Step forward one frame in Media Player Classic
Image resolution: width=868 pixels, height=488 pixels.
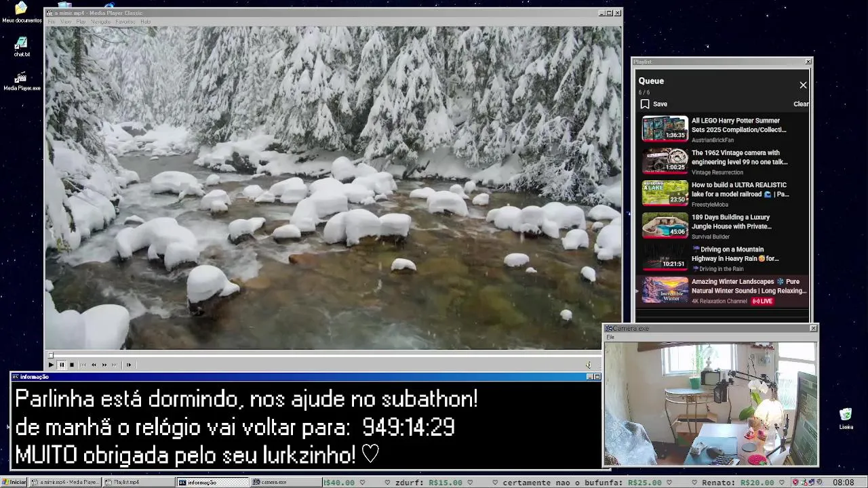coord(129,365)
